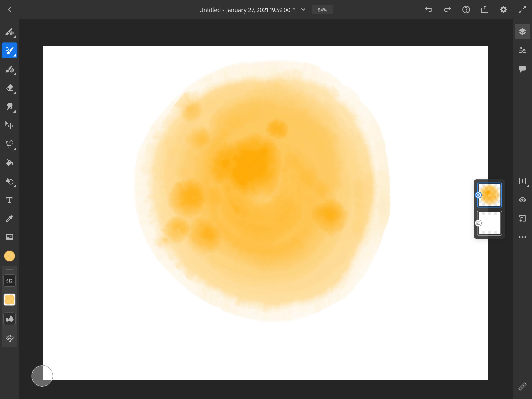Screen dimensions: 532x399
Task: Select the Eraser tool
Action: click(x=9, y=88)
